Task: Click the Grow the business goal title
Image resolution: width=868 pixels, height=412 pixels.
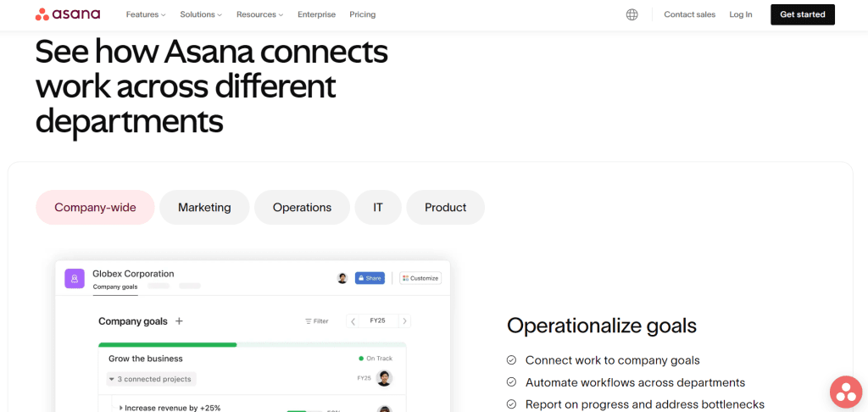Action: click(x=146, y=359)
